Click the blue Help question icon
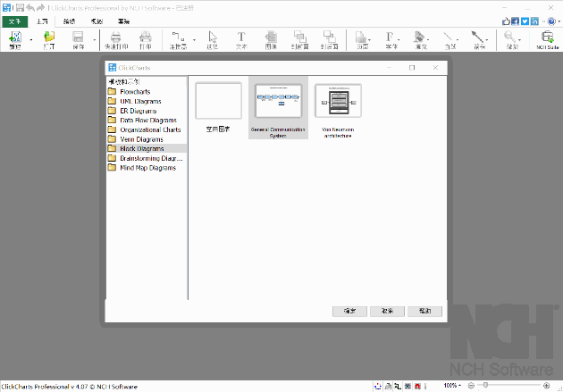563x392 pixels. click(x=551, y=21)
